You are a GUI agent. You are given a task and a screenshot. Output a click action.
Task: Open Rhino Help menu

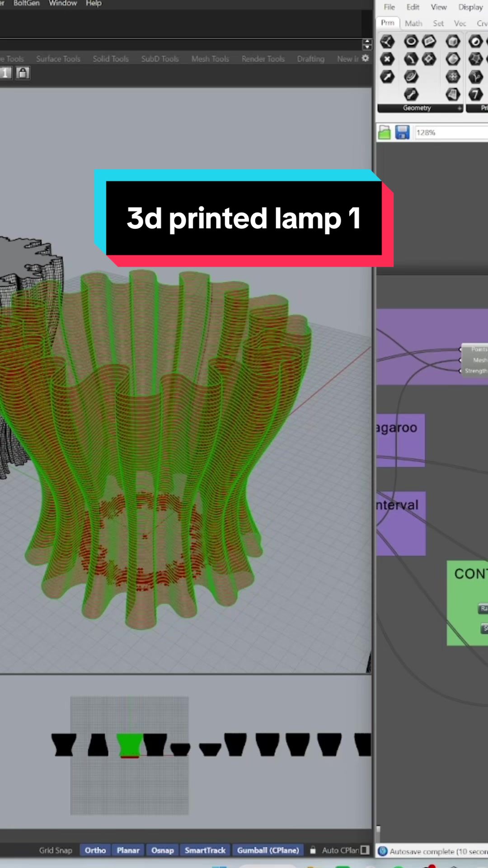(x=94, y=4)
